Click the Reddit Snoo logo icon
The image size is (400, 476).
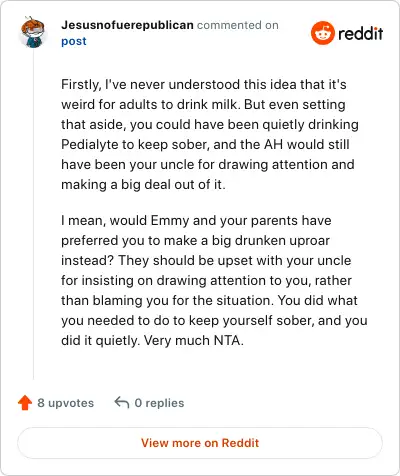coord(322,33)
